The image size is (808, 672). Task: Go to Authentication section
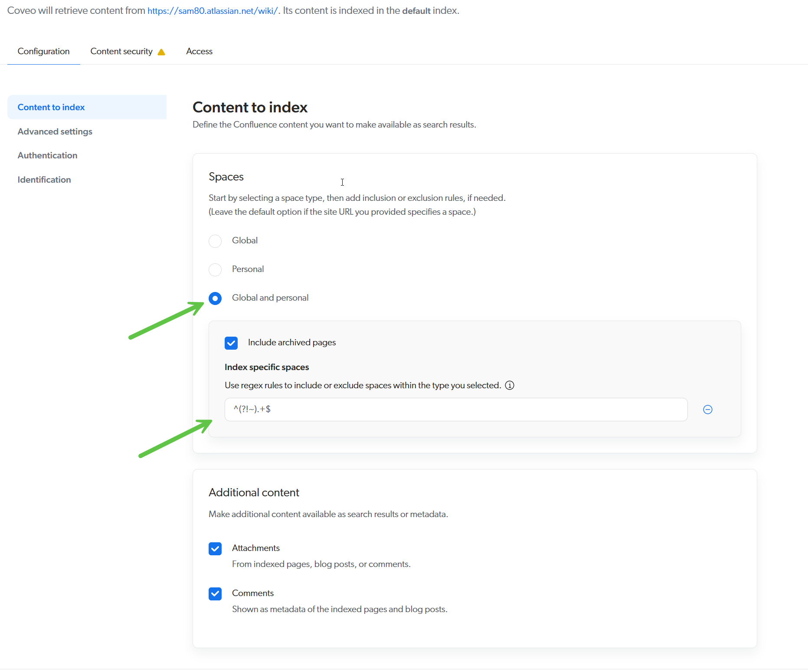tap(47, 155)
